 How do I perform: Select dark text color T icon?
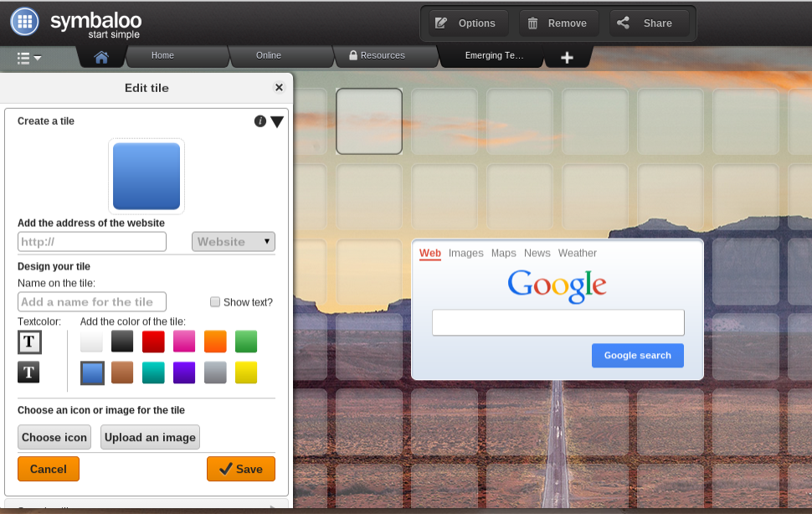click(x=28, y=373)
